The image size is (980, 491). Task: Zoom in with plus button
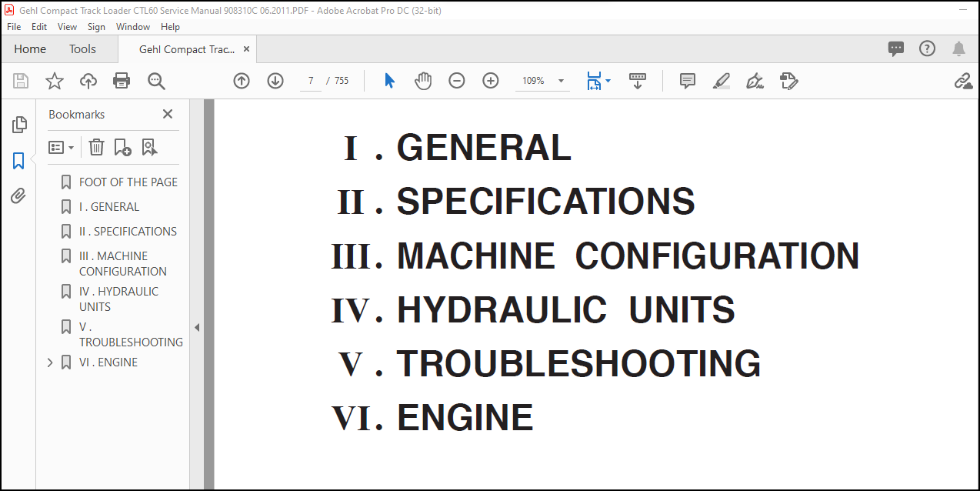pyautogui.click(x=491, y=81)
